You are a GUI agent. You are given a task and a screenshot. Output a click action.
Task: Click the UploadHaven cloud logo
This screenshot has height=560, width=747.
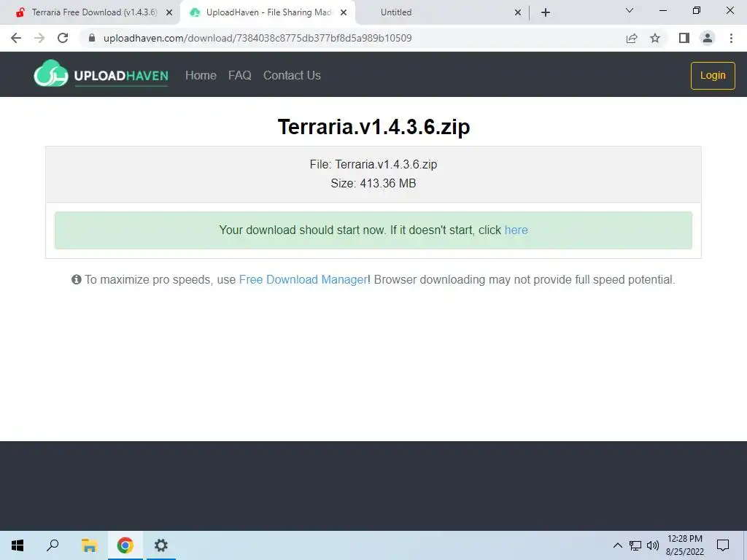tap(50, 74)
